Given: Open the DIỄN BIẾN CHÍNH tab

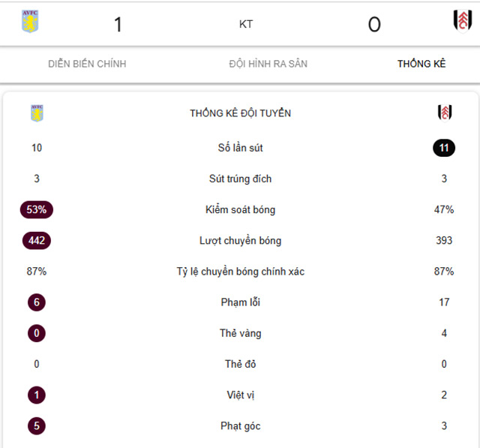Looking at the screenshot, I should click(87, 64).
